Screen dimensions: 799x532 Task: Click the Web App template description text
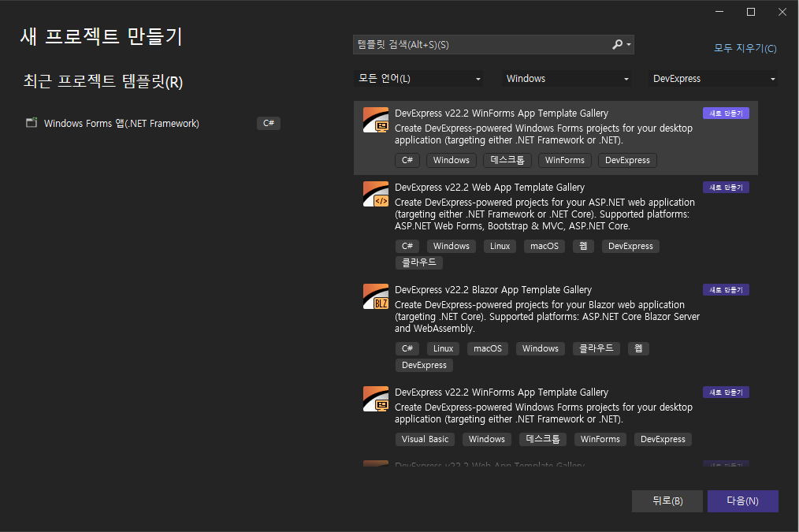pos(544,214)
